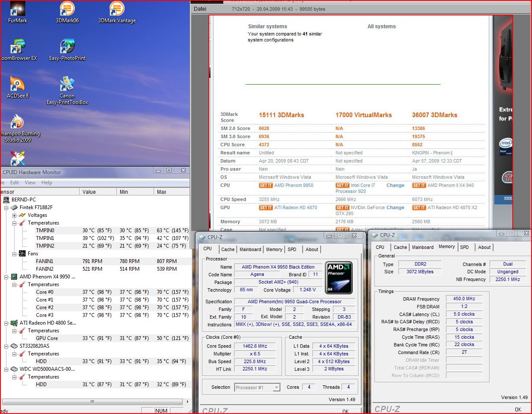The width and height of the screenshot is (532, 414).
Task: Click the DRAM Frequency value 450.0 MHz
Action: [x=464, y=299]
